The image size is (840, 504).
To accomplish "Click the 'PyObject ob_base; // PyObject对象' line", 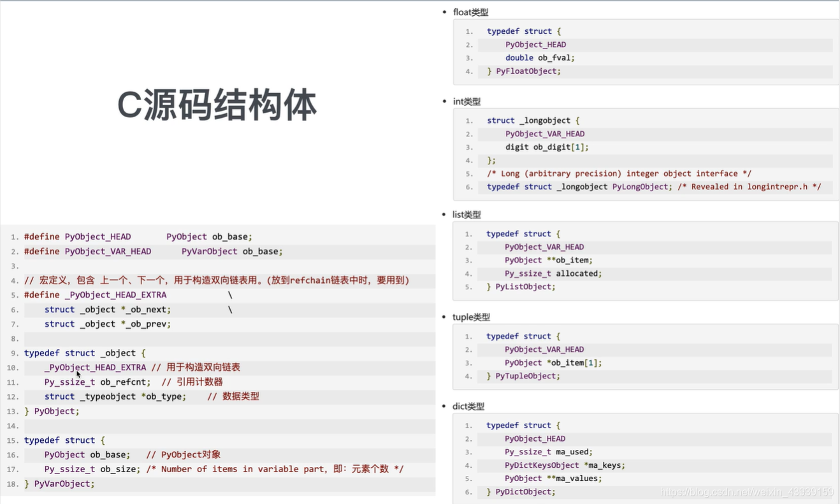I will pos(133,454).
